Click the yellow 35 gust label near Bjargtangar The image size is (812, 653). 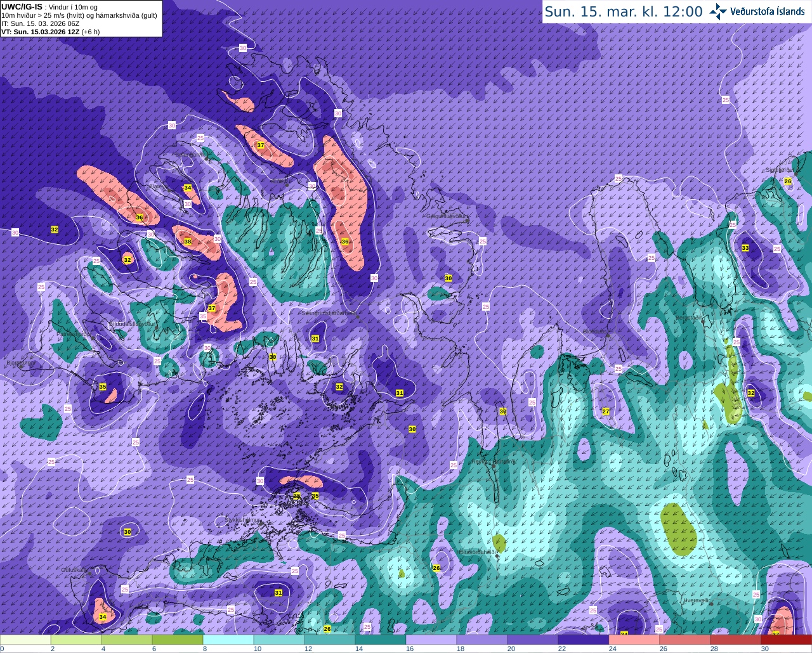103,387
